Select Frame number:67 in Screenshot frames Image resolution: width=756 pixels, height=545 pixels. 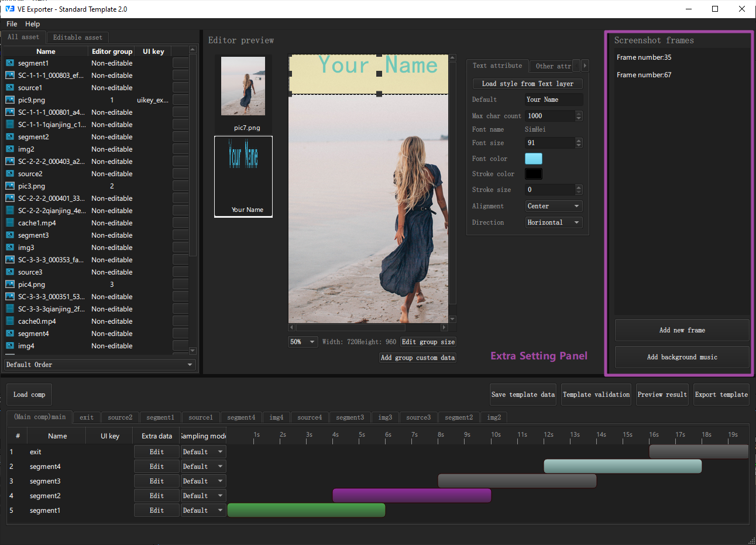pos(644,75)
